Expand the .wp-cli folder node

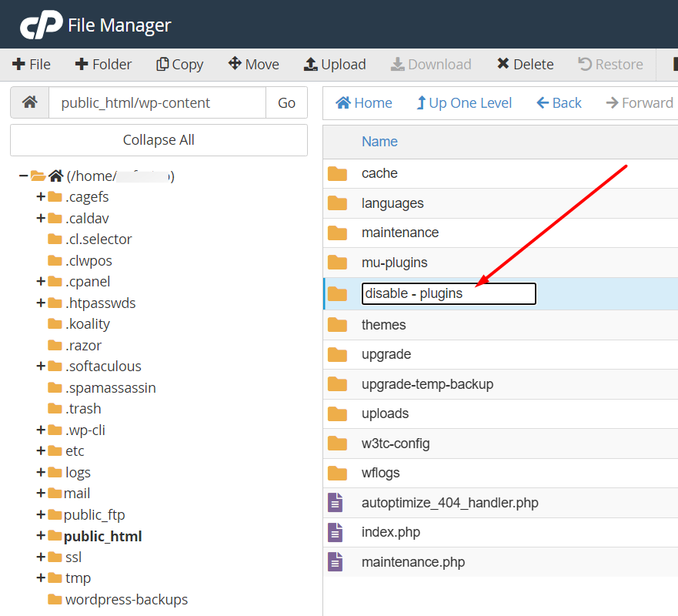tap(41, 430)
